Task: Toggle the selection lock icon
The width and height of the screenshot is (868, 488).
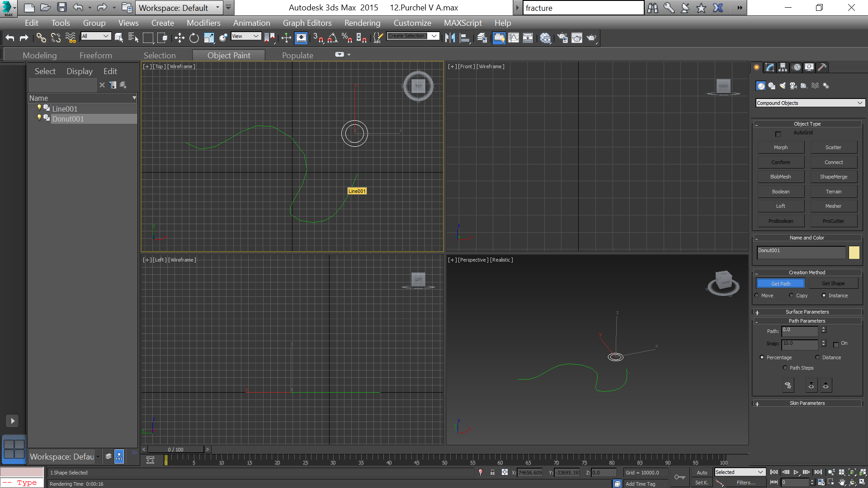Action: tap(492, 472)
